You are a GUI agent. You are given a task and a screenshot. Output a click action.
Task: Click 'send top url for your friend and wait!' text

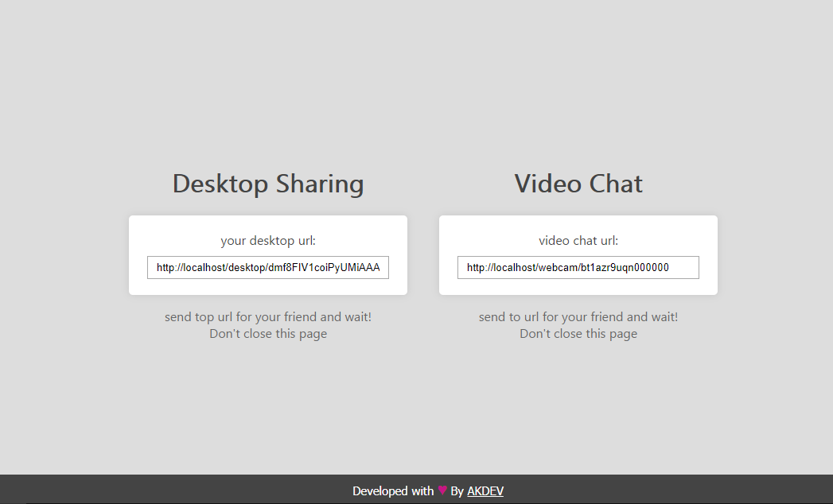[x=268, y=317]
